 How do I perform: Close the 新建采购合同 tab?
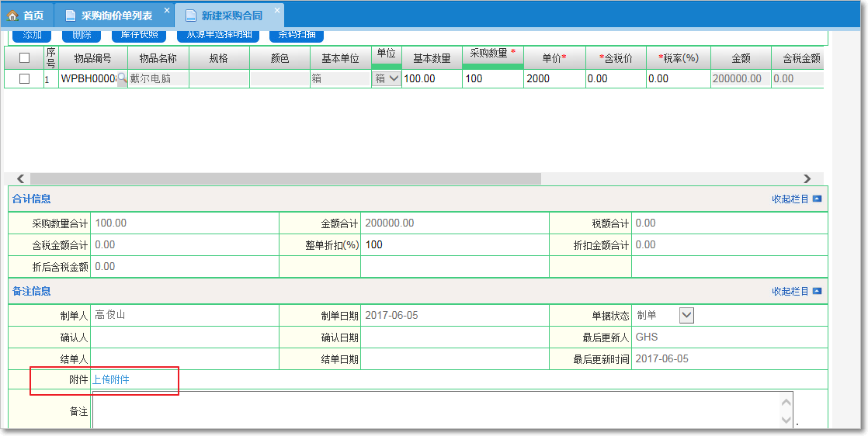277,11
